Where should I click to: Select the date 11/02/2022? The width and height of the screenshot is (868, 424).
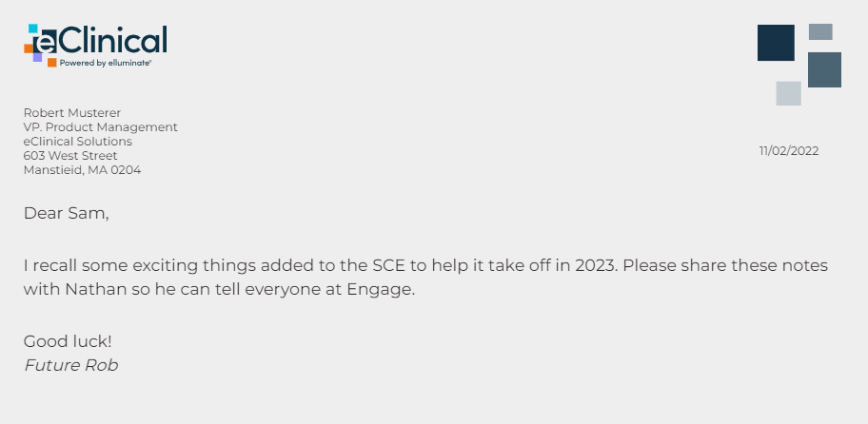(x=788, y=150)
